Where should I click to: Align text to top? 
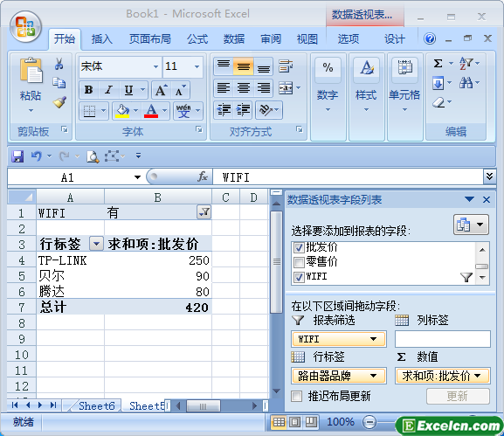[224, 66]
